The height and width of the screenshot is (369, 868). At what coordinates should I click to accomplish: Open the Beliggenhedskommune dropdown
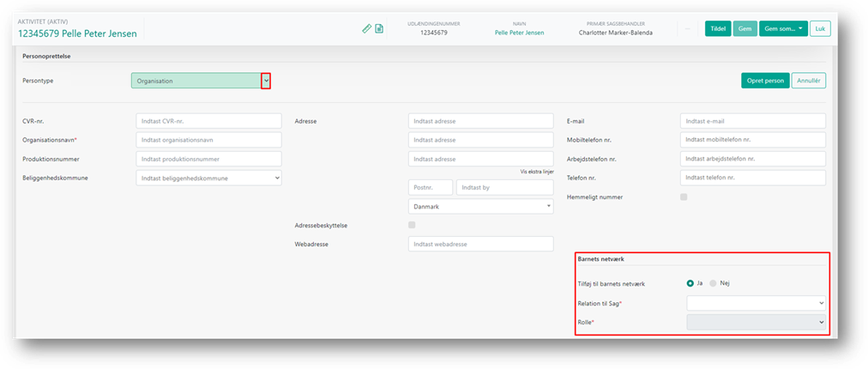click(208, 178)
